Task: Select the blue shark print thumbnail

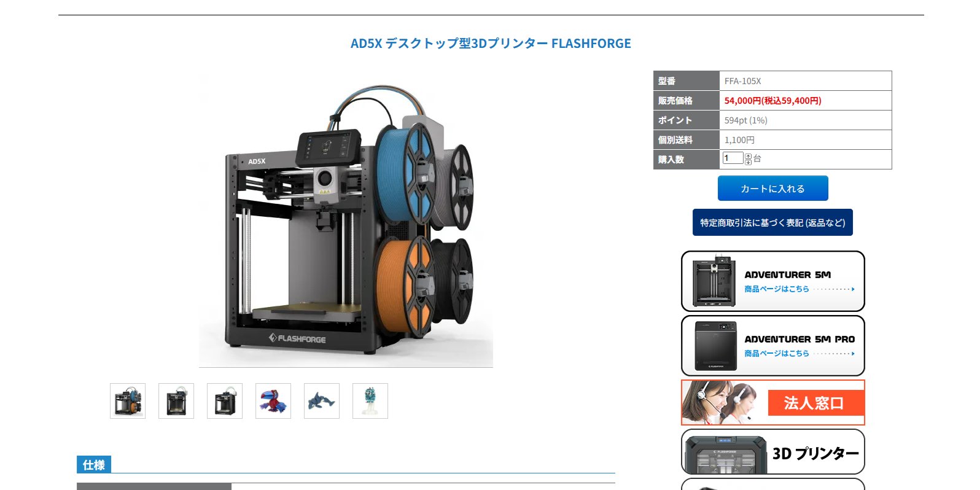Action: [322, 401]
